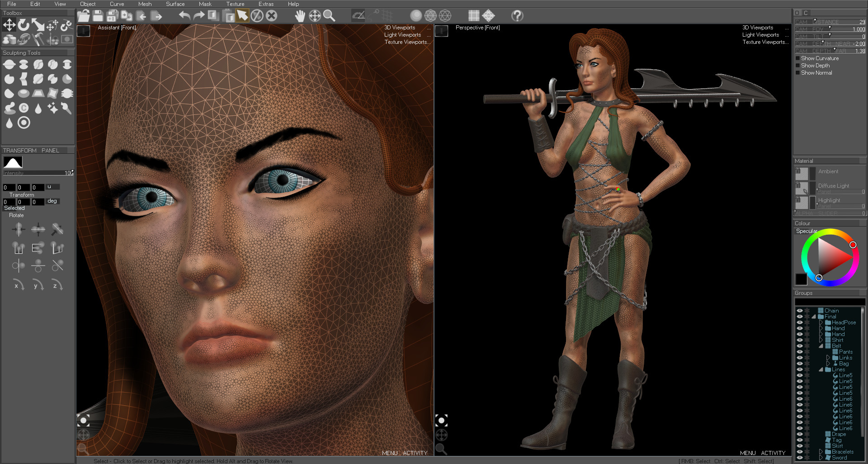The image size is (868, 464).
Task: Open the Mesh menu
Action: point(145,4)
